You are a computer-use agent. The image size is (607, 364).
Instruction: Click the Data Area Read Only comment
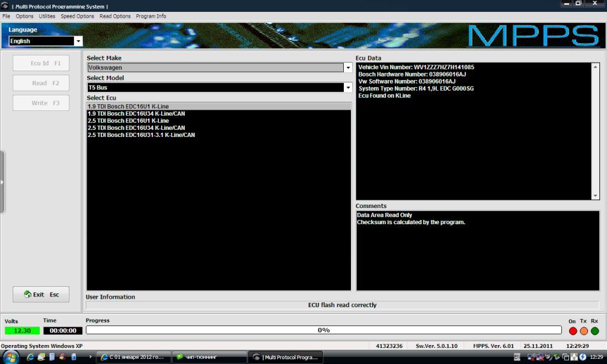[384, 215]
